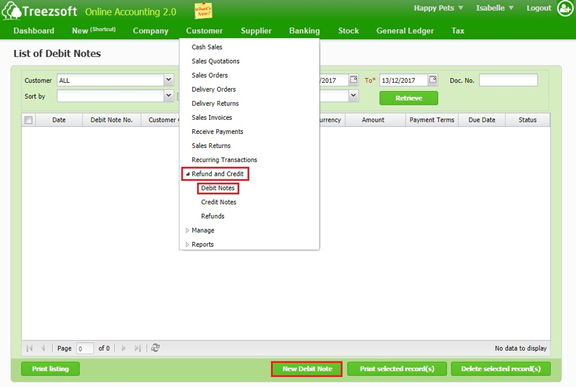Click Delete selected record(s) button
This screenshot has height=387, width=576.
501,369
